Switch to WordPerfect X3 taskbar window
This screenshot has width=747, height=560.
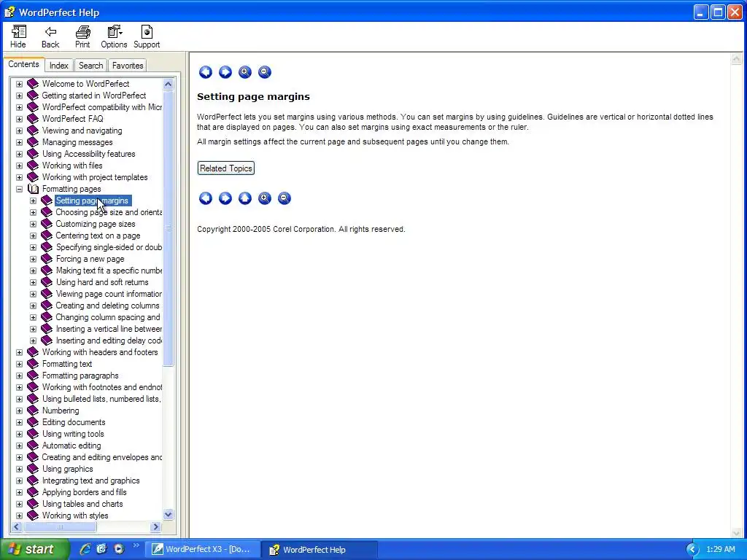point(204,550)
